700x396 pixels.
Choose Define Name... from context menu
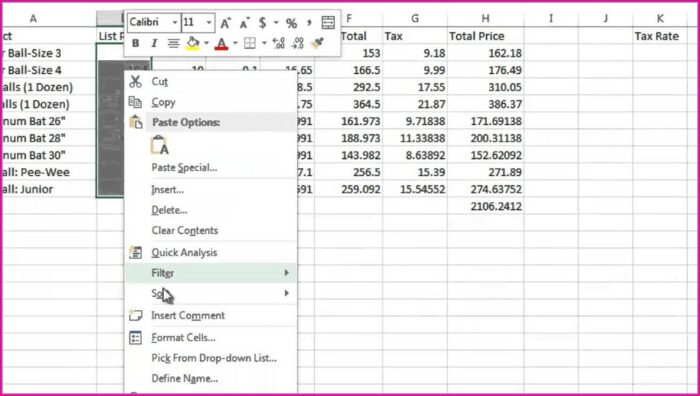[210, 379]
